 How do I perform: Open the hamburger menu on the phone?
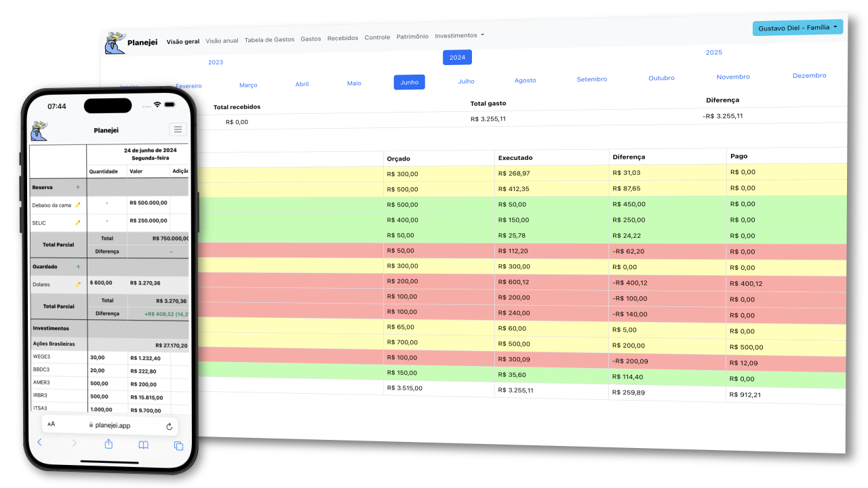pyautogui.click(x=178, y=129)
